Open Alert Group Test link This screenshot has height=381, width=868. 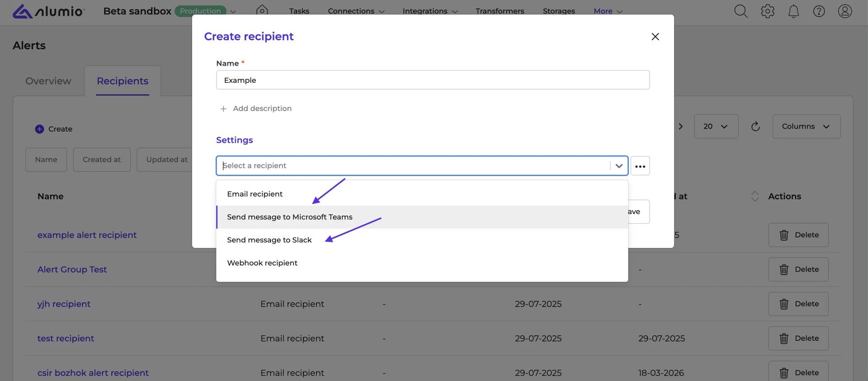coord(72,270)
